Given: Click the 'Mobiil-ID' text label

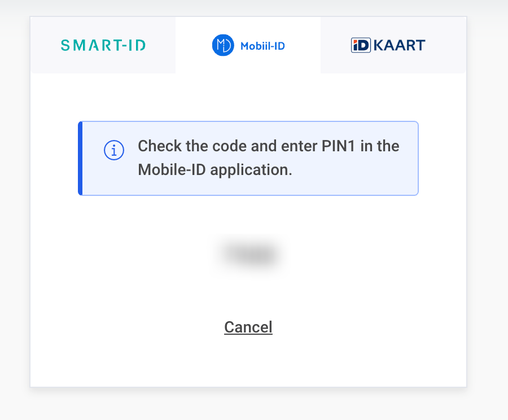Looking at the screenshot, I should click(262, 46).
